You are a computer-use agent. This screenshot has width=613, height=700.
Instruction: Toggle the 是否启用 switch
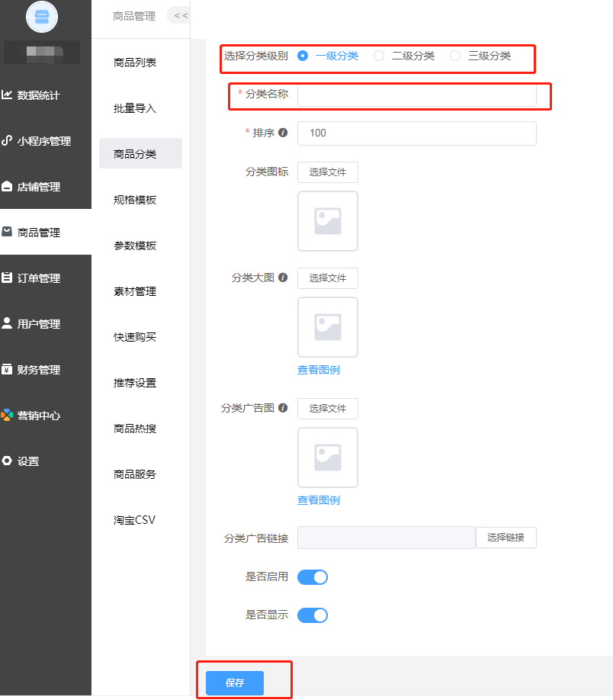[x=313, y=577]
